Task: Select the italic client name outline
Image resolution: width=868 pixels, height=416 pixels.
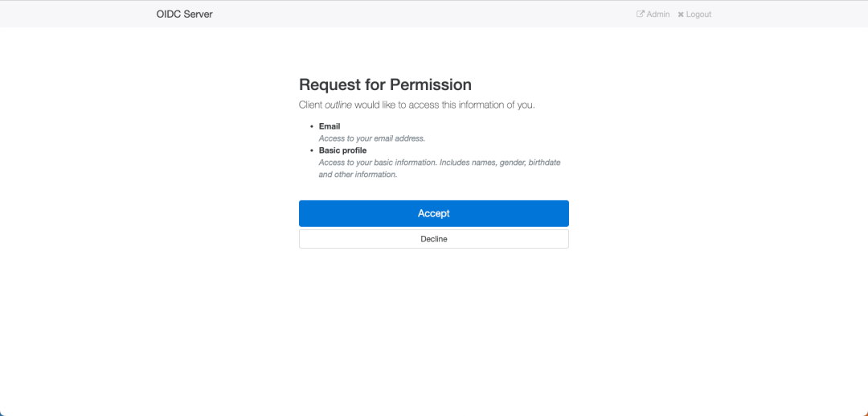Action: tap(338, 105)
